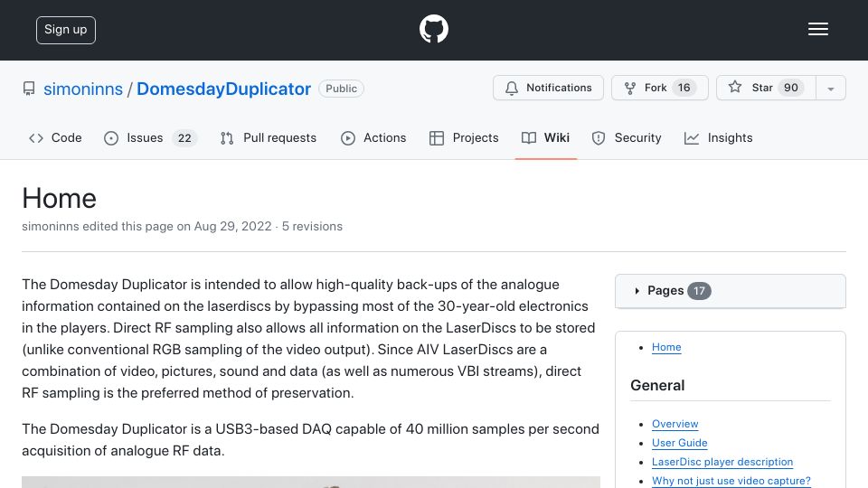868x488 pixels.
Task: Star the repository
Action: point(766,88)
